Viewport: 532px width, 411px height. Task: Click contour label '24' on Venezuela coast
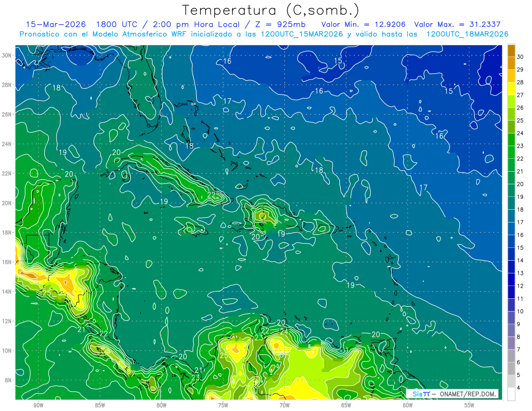(284, 331)
